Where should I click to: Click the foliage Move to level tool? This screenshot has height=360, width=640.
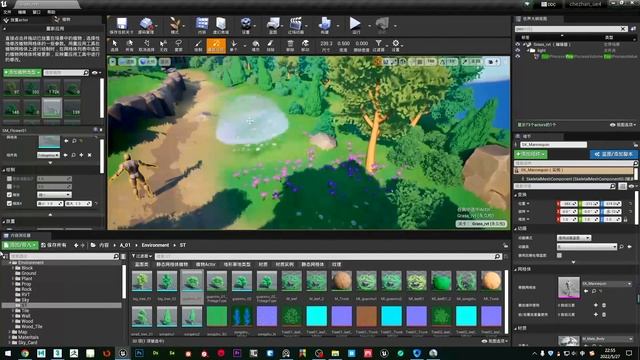[x=305, y=44]
